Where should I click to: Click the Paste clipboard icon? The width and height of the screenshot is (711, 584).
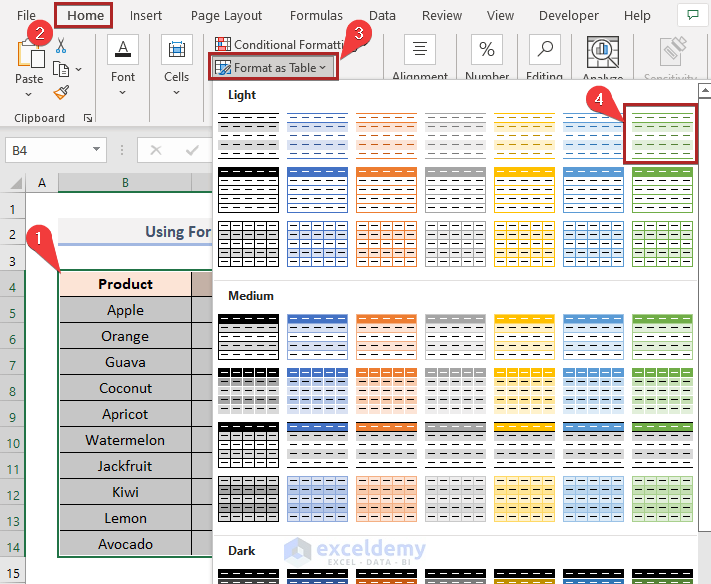point(29,56)
